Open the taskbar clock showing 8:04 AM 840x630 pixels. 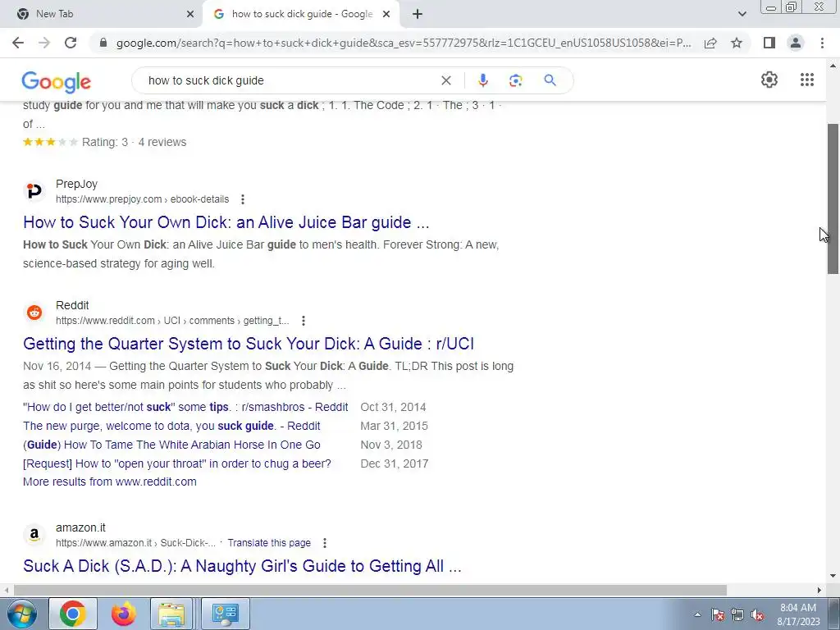click(798, 614)
